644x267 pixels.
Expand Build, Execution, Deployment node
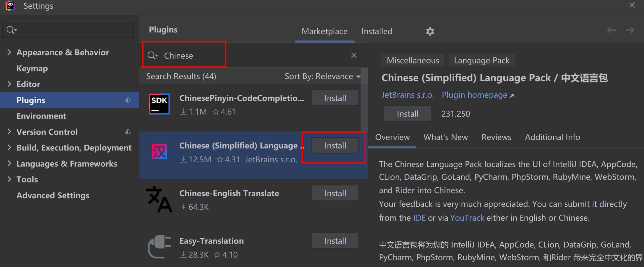[x=9, y=147]
